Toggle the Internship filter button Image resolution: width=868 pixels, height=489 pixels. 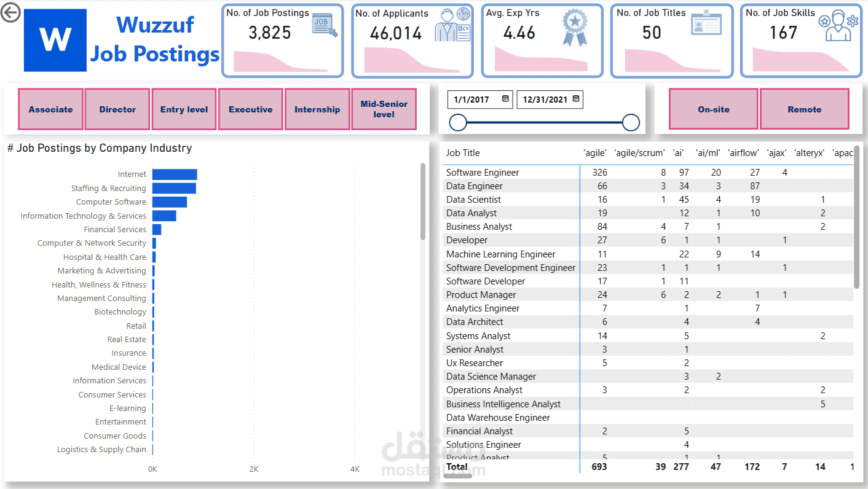317,109
